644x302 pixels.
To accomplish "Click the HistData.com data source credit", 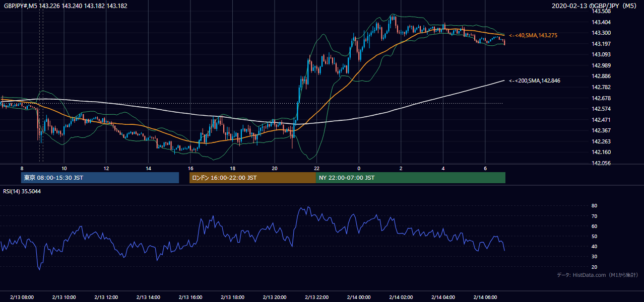I will click(x=597, y=275).
